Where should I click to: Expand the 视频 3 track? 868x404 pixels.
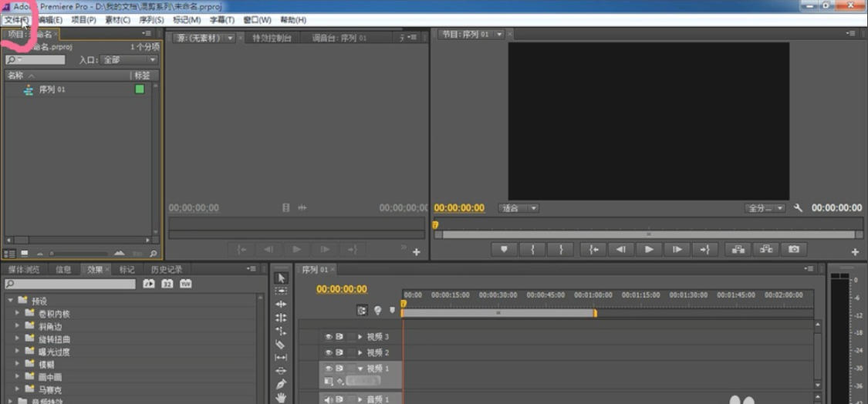[360, 336]
